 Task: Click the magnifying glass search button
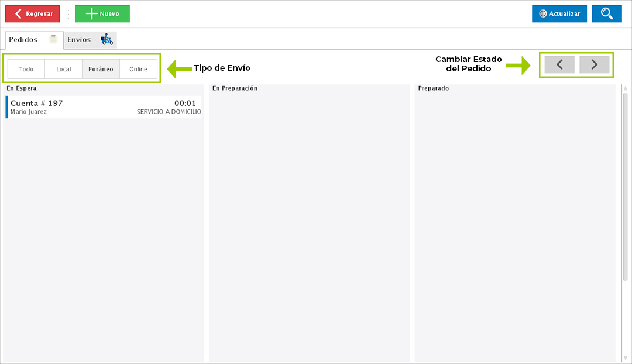pyautogui.click(x=606, y=14)
